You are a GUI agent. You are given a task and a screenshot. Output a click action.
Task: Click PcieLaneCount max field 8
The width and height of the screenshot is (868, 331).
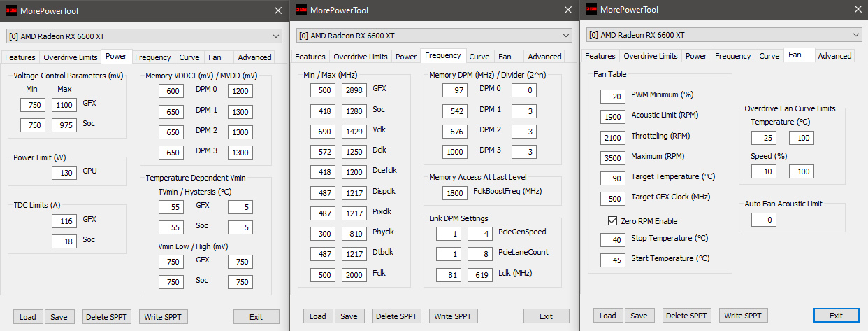480,254
